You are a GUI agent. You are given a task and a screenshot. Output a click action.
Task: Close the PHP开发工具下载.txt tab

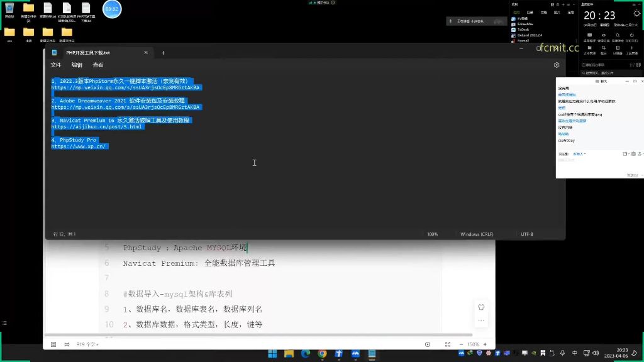[146, 53]
